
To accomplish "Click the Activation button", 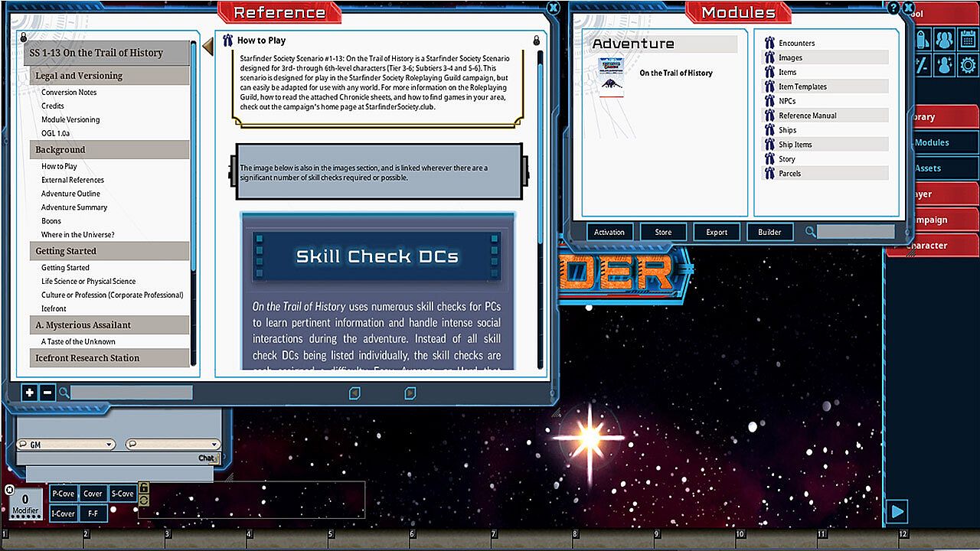I will click(609, 232).
